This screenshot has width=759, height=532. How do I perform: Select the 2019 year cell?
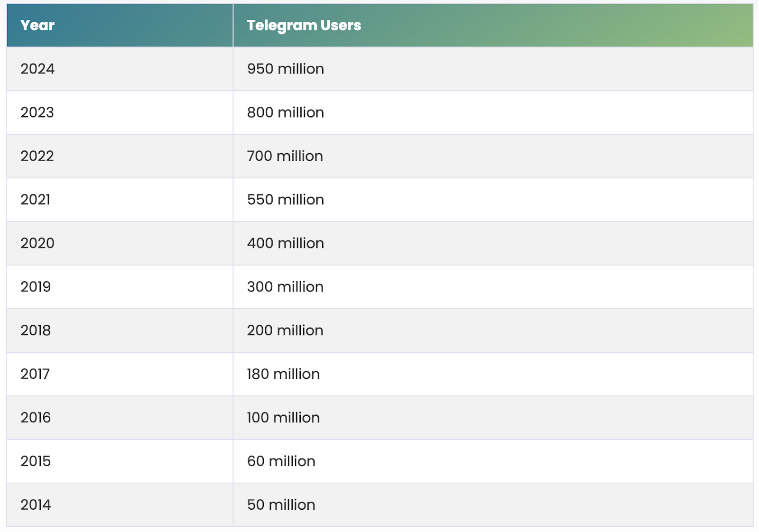36,287
